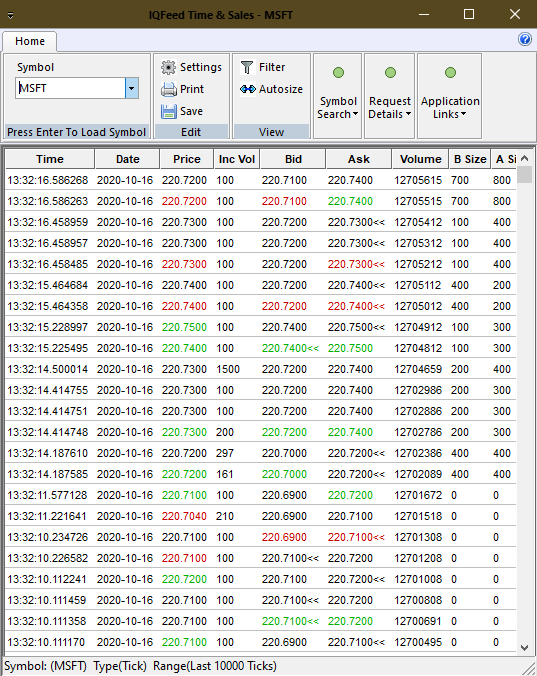Select the tick at time 13:32:10.234726
The width and height of the screenshot is (537, 676).
261,538
